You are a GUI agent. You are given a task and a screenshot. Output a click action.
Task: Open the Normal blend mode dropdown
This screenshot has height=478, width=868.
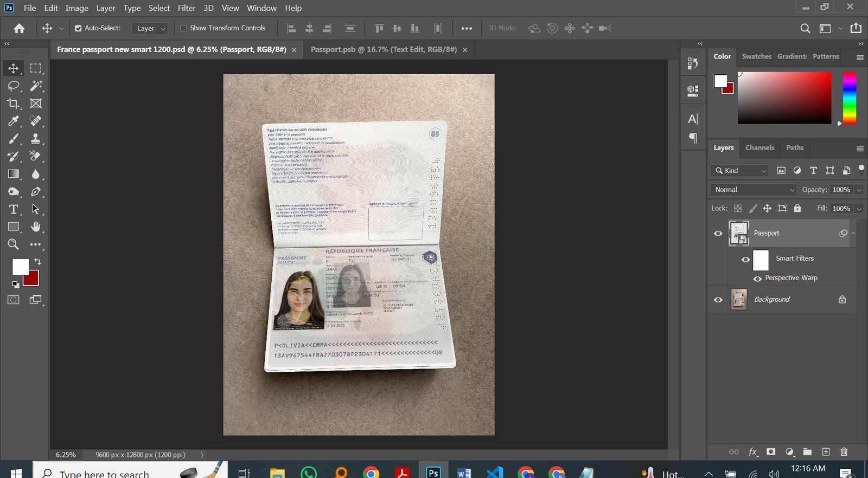coord(753,190)
